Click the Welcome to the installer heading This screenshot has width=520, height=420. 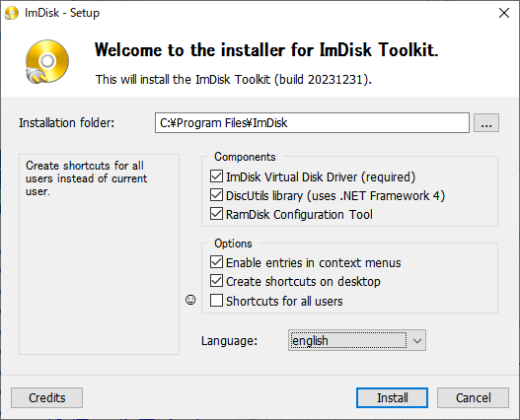point(266,50)
